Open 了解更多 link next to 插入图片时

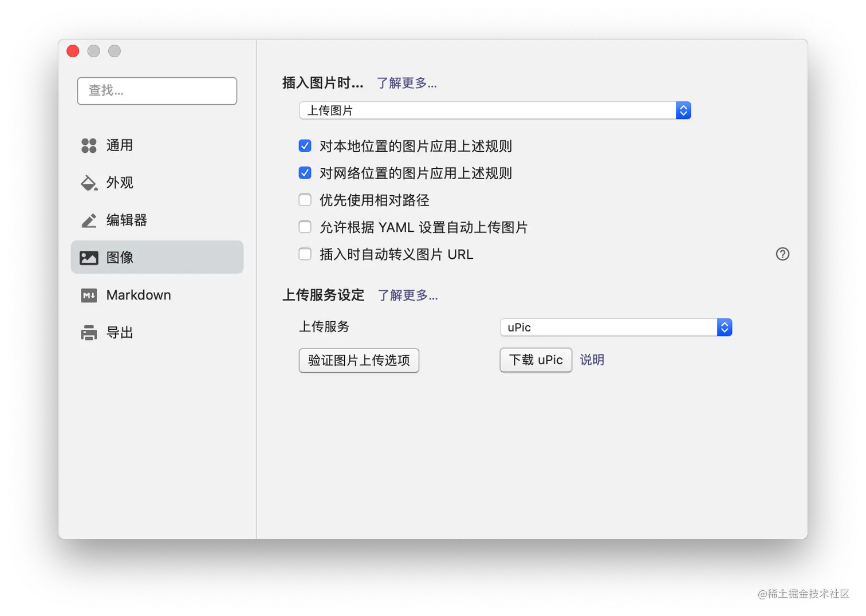pos(407,83)
